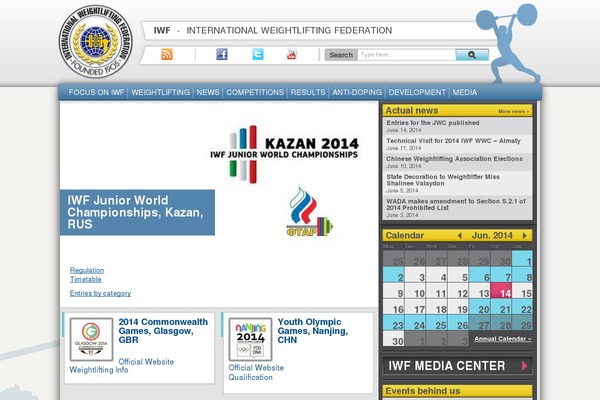Select June 18 on calendar

[437, 307]
